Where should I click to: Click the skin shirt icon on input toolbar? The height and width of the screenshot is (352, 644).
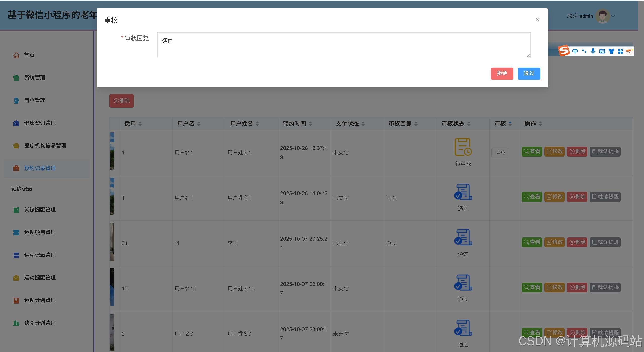611,51
